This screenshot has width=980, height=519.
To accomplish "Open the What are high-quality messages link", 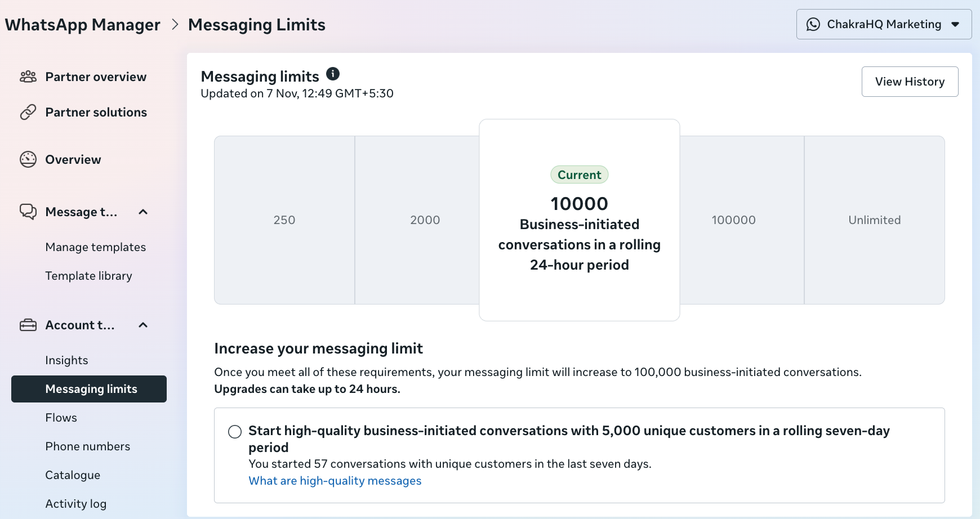I will point(335,481).
